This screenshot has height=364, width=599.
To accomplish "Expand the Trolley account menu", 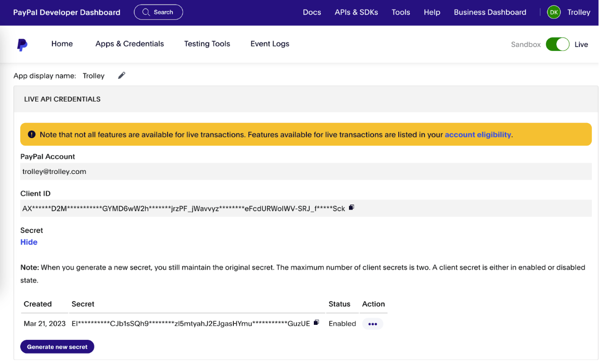I will [578, 12].
